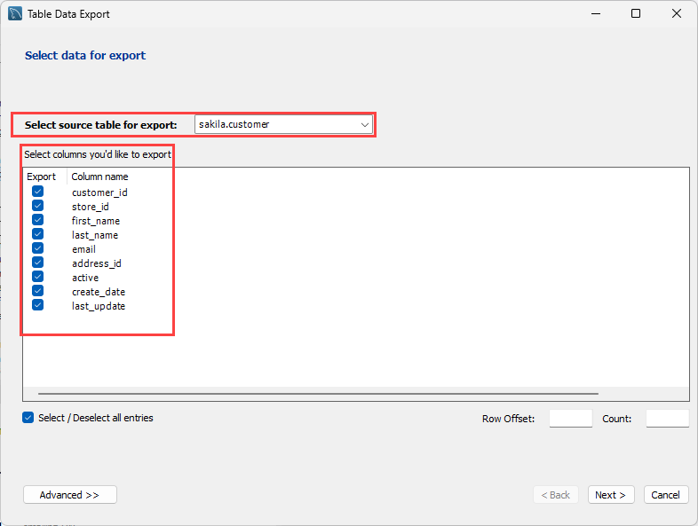The image size is (698, 526).
Task: Deselect the email column checkbox
Action: (38, 248)
